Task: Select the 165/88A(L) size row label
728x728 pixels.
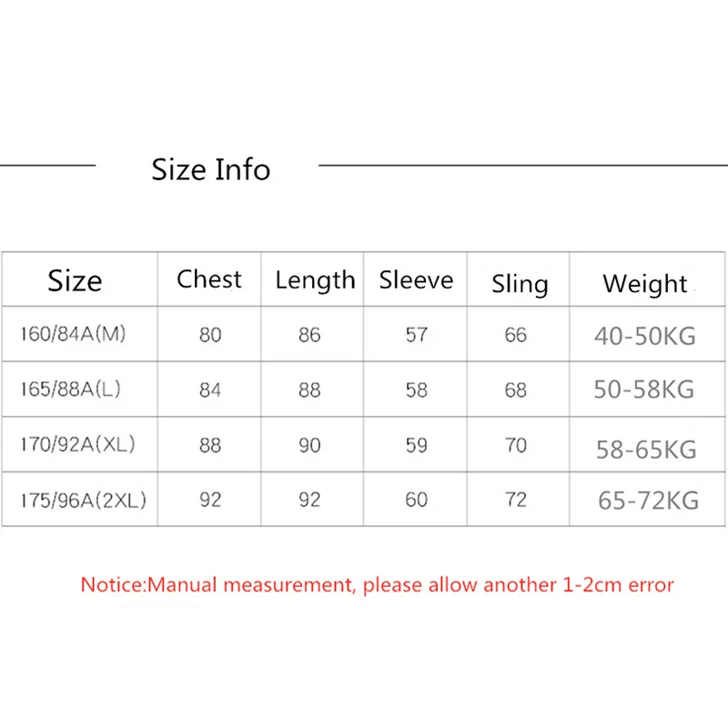Action: pyautogui.click(x=71, y=389)
